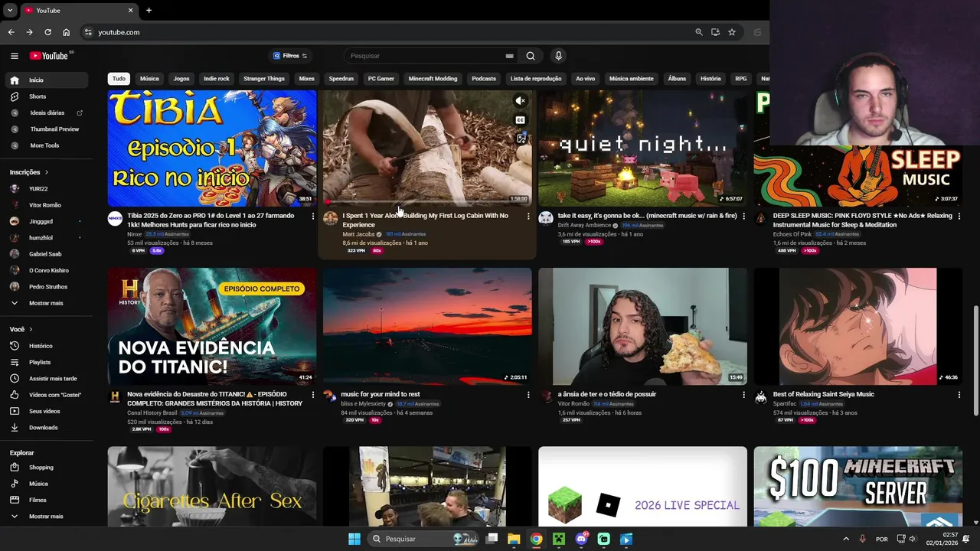Reload the page in the browser
980x551 pixels.
[x=47, y=32]
